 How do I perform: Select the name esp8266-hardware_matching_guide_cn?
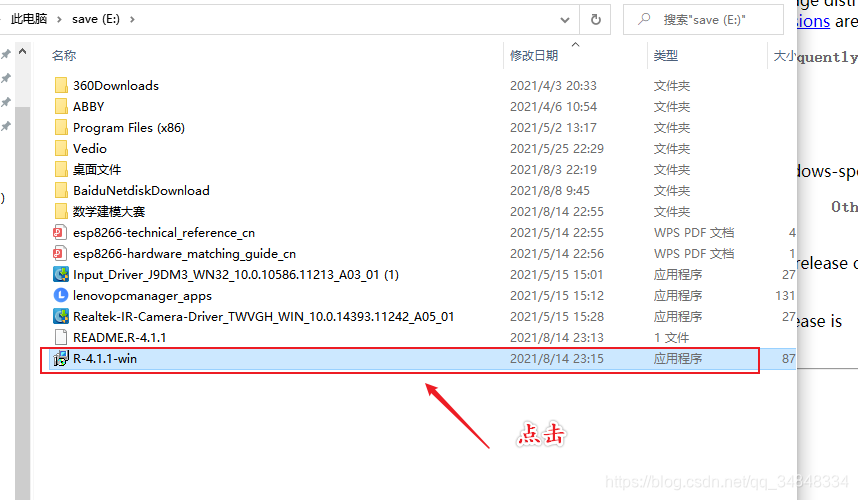184,254
